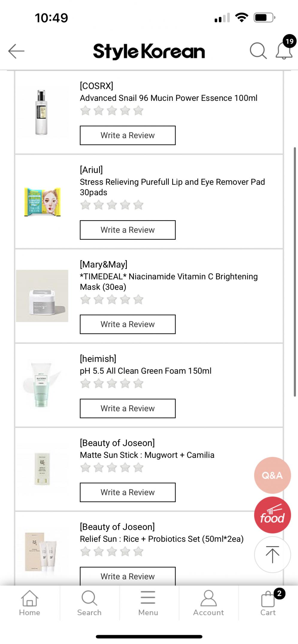
Task: Write a Review for Matte Sun Stick
Action: coord(128,492)
